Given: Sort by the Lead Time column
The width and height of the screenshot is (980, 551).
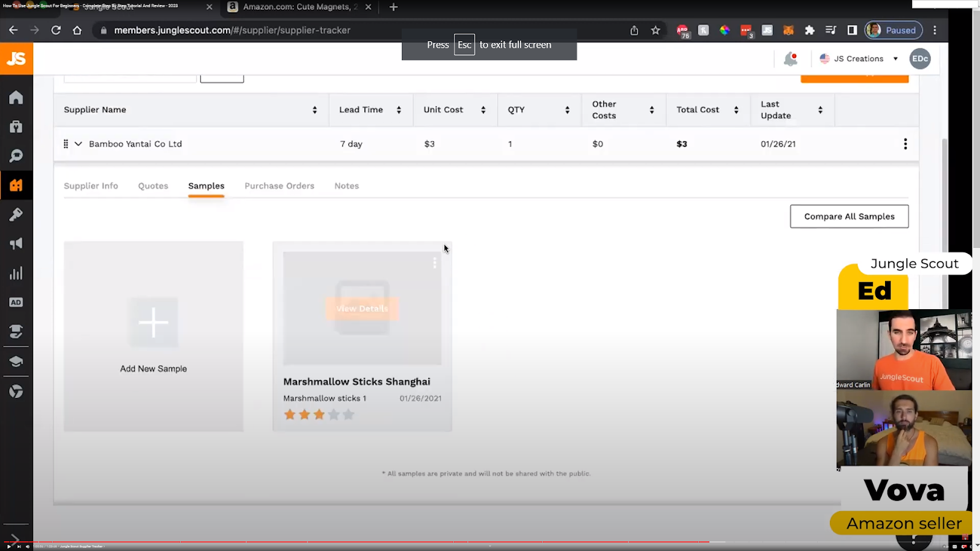Looking at the screenshot, I should (x=399, y=110).
